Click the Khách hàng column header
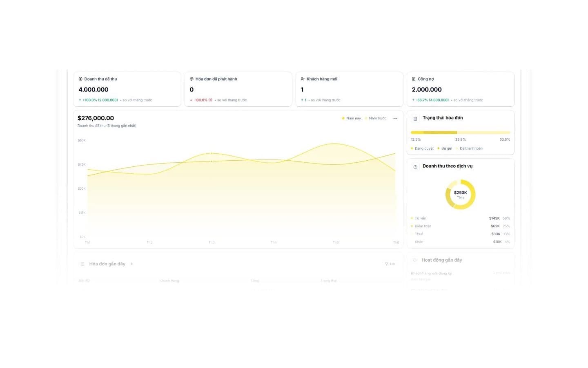Screen dimensions: 588x368 (169, 281)
